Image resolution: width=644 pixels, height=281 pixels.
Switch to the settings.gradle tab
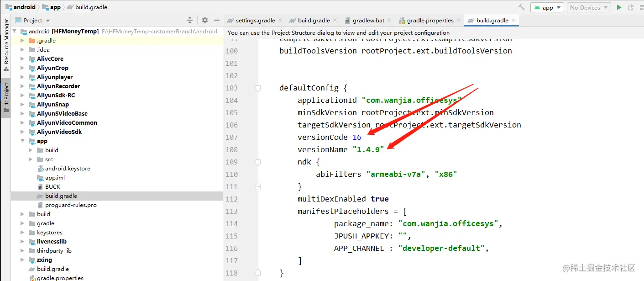[255, 20]
